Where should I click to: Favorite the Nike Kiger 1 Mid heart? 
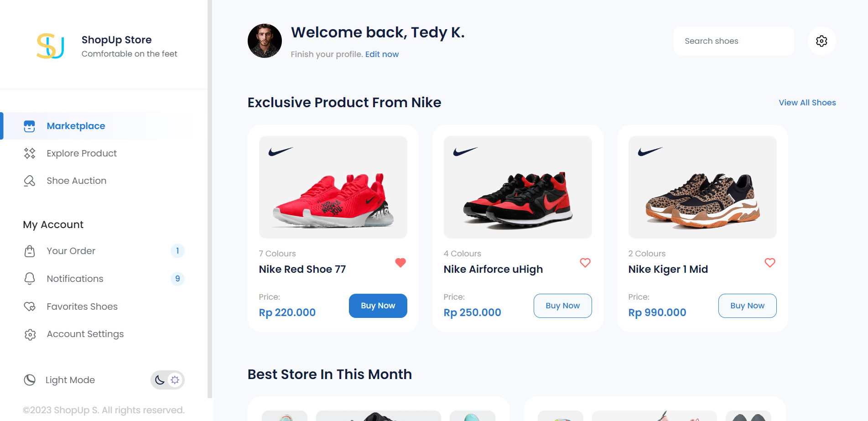(770, 263)
